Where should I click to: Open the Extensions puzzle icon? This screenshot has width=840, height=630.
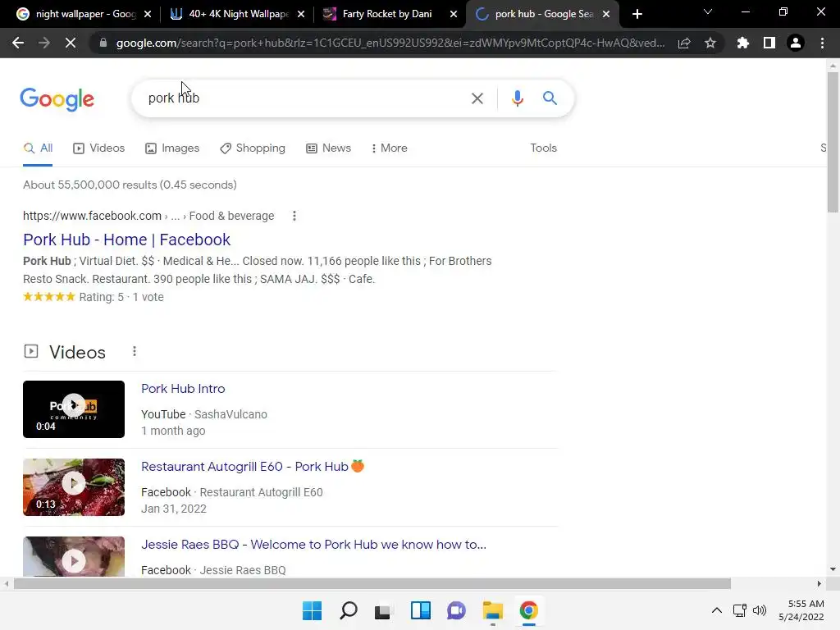coord(742,43)
